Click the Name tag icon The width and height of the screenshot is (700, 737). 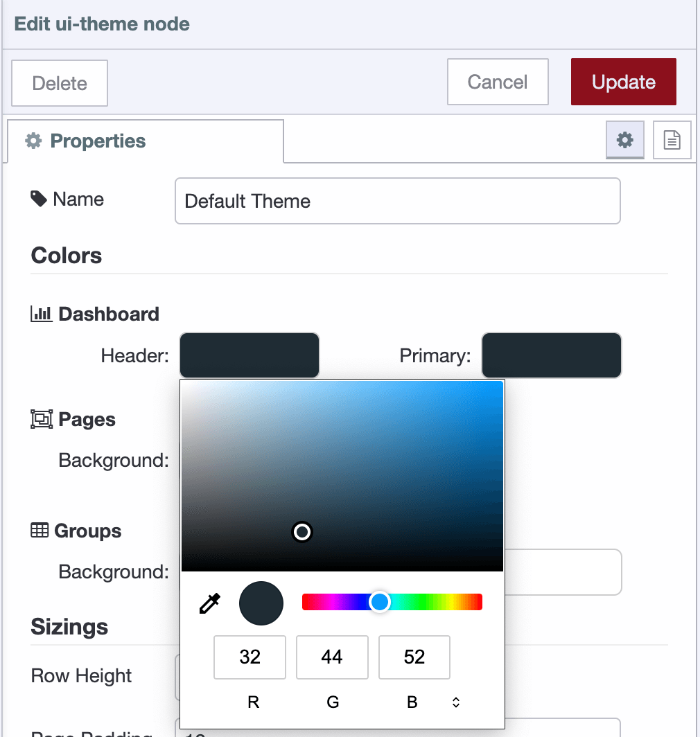pyautogui.click(x=40, y=199)
